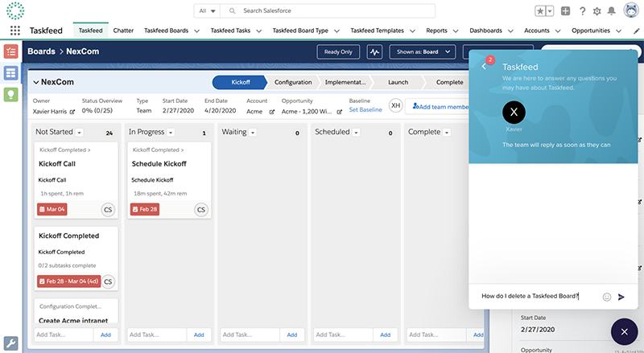644x353 pixels.
Task: Click CS avatar on Kickoff Call card
Action: point(108,210)
